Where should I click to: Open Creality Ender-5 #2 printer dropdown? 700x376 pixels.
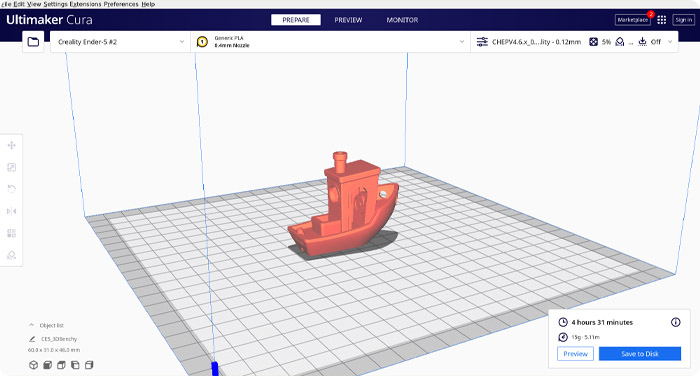click(120, 42)
